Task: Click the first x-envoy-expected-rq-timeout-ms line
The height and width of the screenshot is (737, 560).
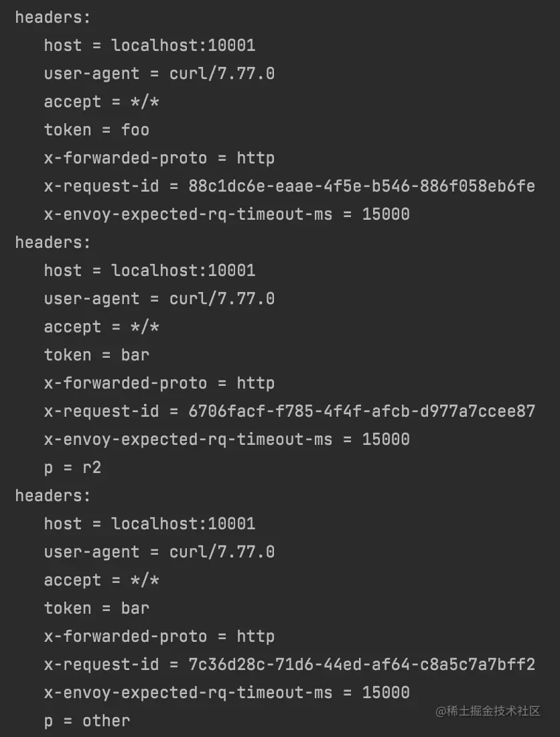Action: pos(227,214)
